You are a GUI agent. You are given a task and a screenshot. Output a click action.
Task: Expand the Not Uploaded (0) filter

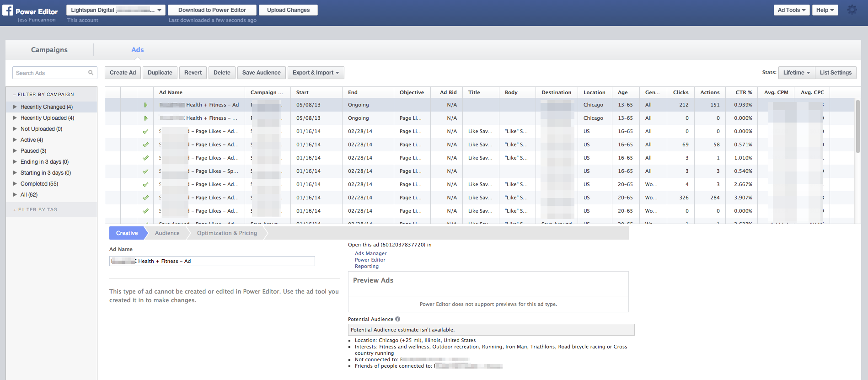15,128
